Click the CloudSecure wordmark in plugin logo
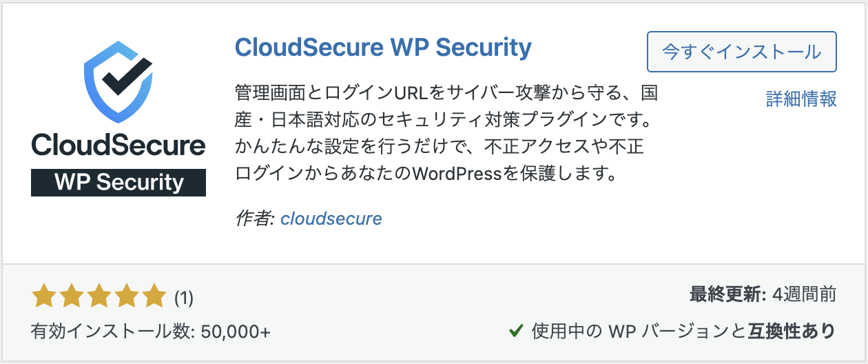The image size is (868, 364). [x=118, y=145]
